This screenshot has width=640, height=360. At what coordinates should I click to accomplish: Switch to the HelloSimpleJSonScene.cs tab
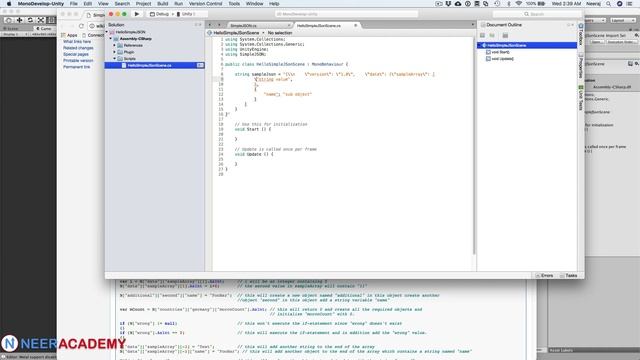318,25
